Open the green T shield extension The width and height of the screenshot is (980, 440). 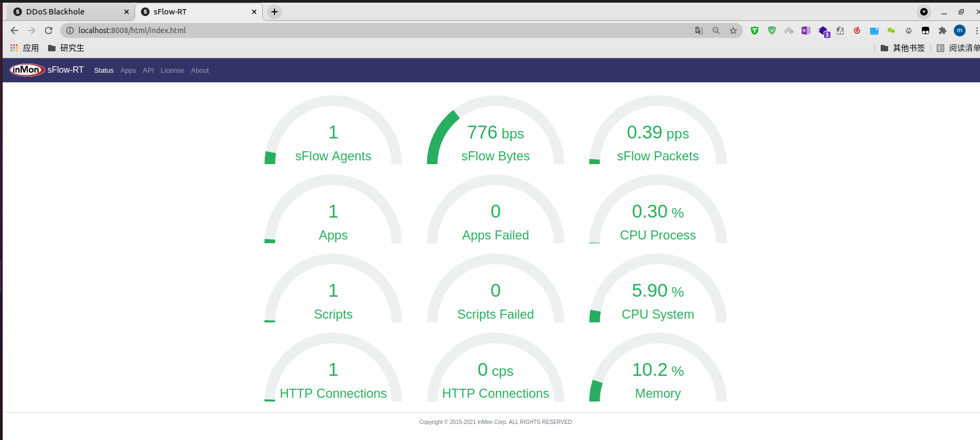tap(755, 30)
